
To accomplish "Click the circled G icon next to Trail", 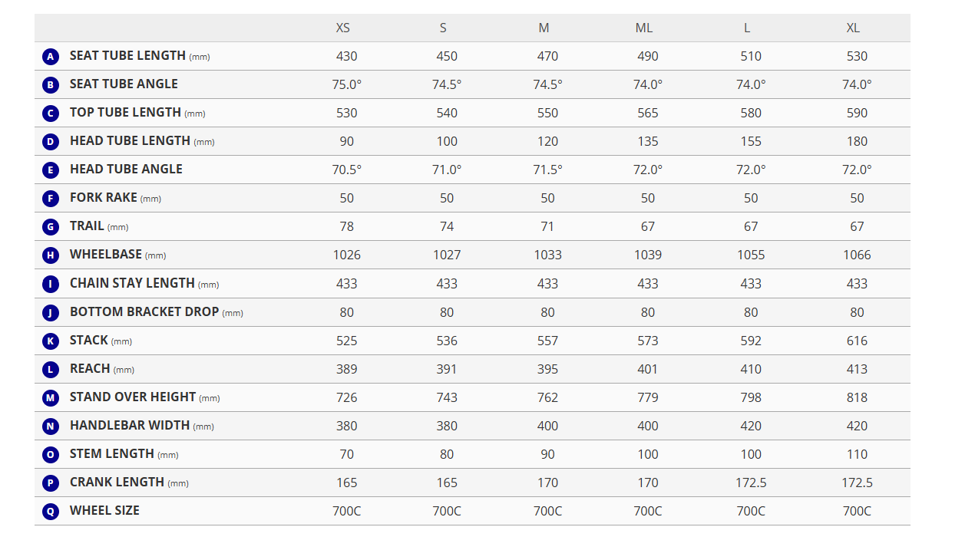I will tap(51, 227).
